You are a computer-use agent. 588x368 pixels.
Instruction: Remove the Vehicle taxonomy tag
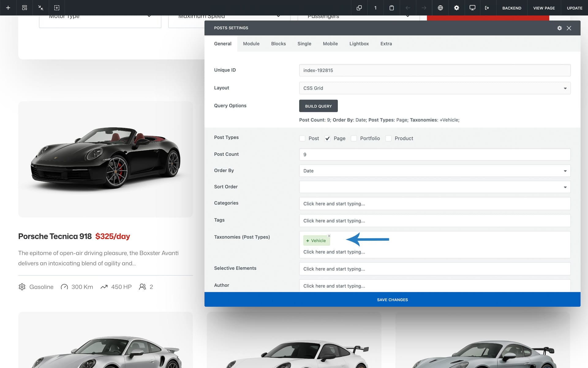pos(329,236)
